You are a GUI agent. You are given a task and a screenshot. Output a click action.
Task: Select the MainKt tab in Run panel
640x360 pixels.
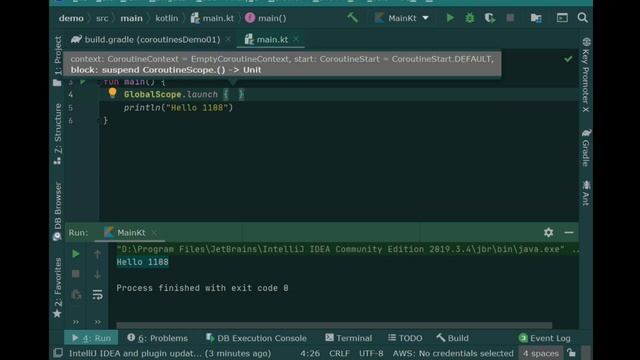tap(125, 233)
